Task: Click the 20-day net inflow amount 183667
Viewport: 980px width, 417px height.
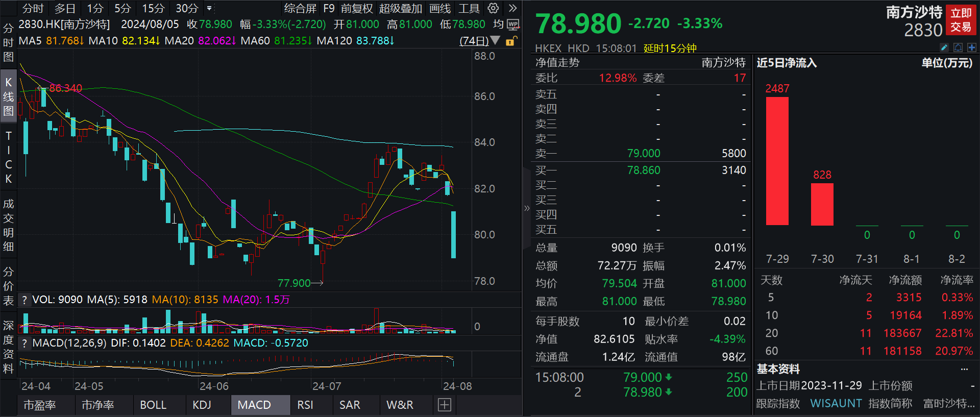Action: [902, 333]
